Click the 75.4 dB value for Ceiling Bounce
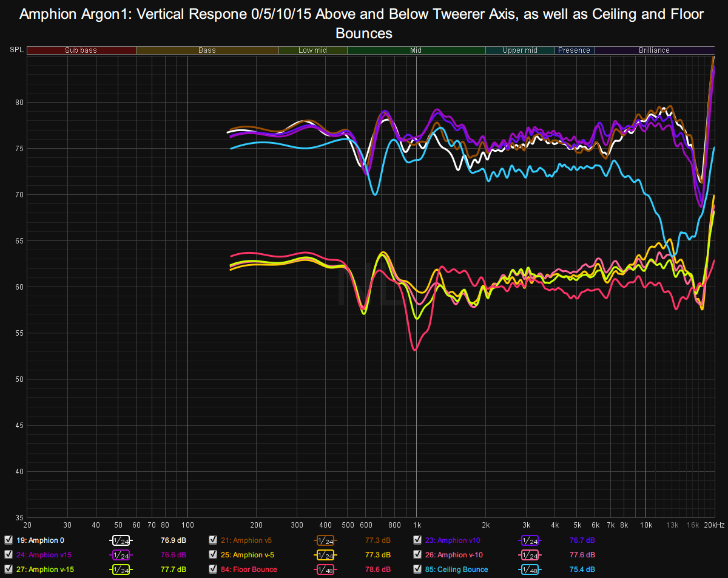The height and width of the screenshot is (578, 728). (582, 569)
